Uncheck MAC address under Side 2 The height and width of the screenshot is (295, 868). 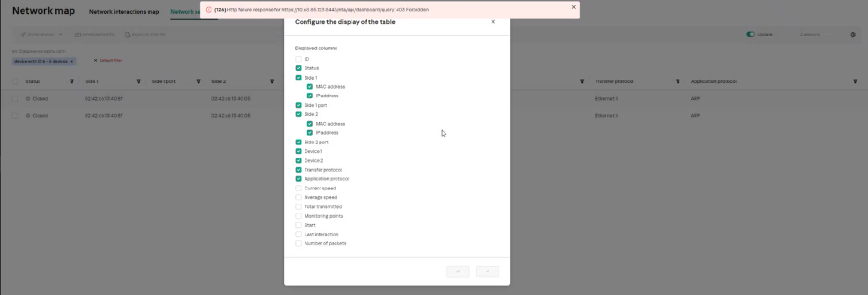[310, 124]
